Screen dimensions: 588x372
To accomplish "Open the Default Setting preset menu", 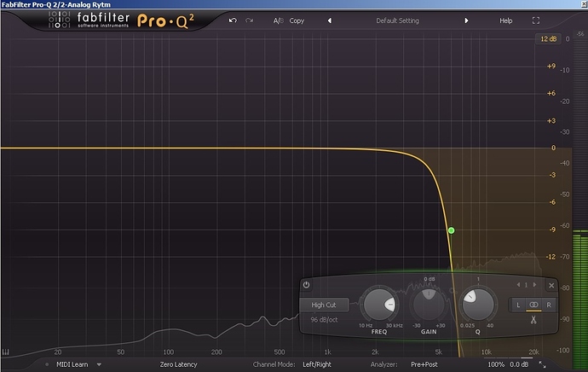I will (x=397, y=20).
